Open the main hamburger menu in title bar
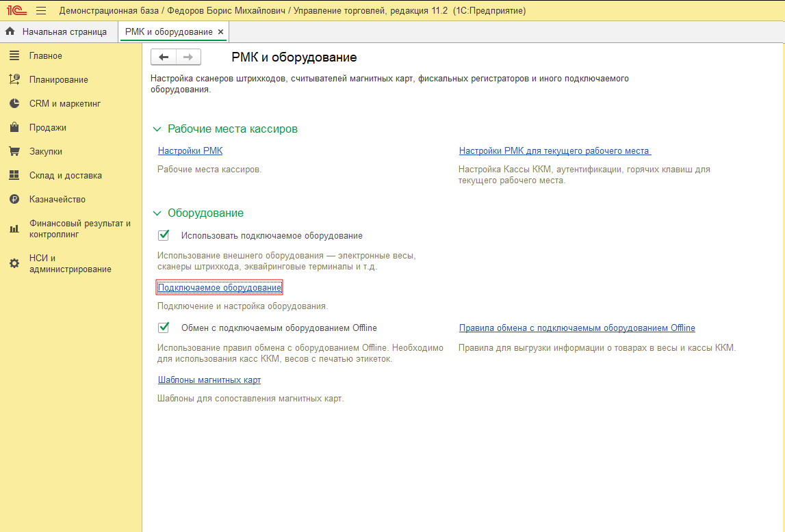785x532 pixels. click(x=41, y=10)
